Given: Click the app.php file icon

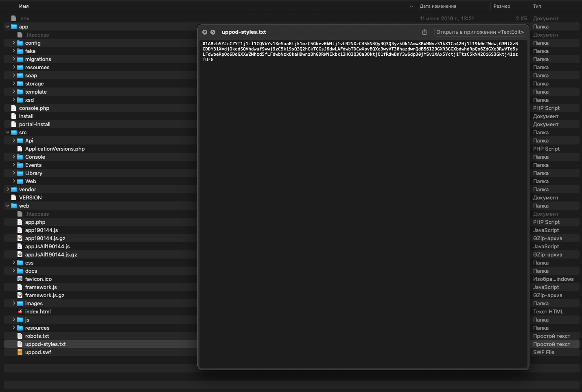Looking at the screenshot, I should tap(20, 222).
